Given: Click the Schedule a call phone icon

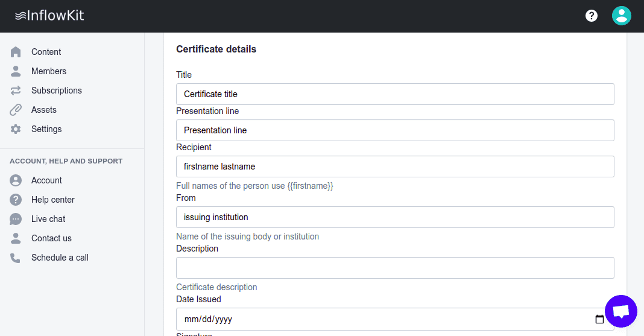Looking at the screenshot, I should pos(16,258).
